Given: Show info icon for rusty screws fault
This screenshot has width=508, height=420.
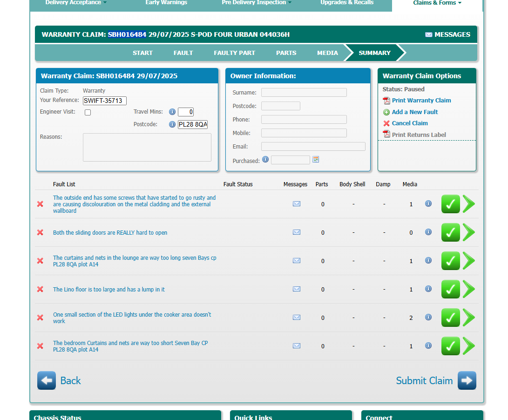Looking at the screenshot, I should click(x=428, y=203).
